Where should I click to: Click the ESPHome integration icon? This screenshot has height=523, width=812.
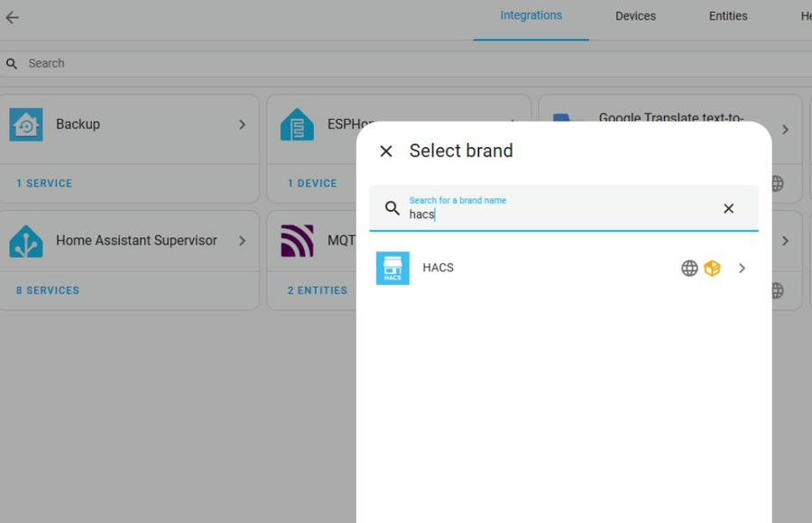tap(297, 124)
